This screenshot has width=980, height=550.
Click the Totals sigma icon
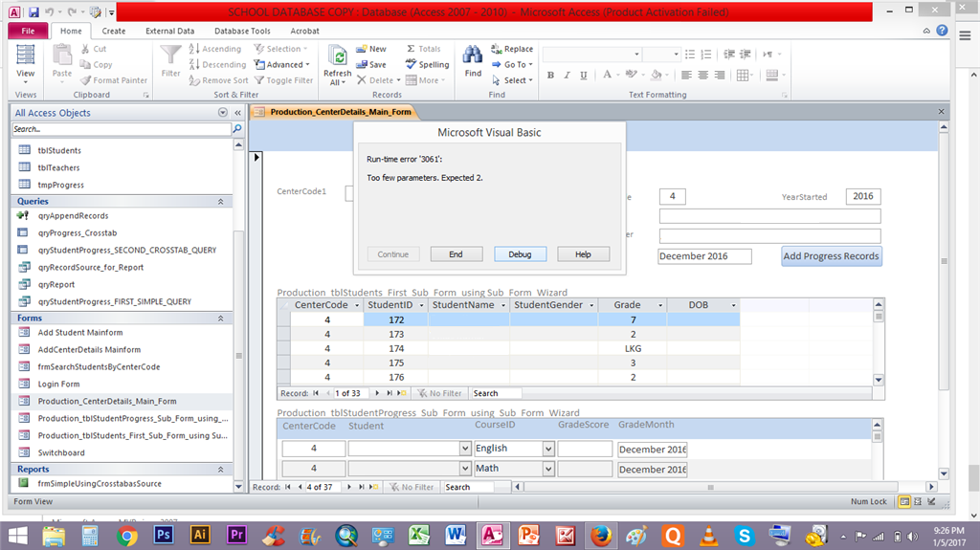(x=411, y=49)
